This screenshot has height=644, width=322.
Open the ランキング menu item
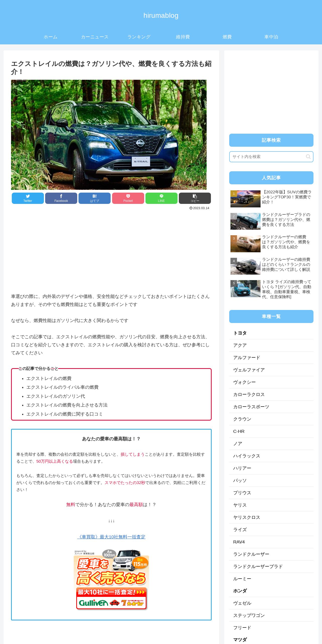[x=139, y=37]
